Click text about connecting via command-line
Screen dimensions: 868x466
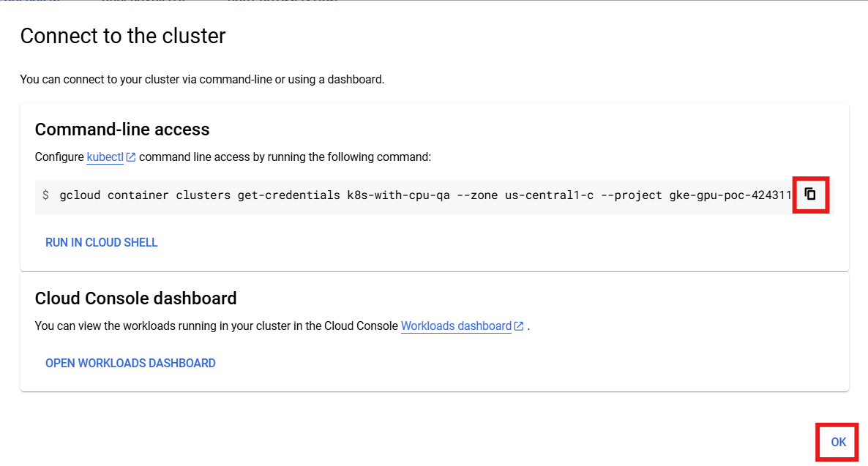click(202, 79)
